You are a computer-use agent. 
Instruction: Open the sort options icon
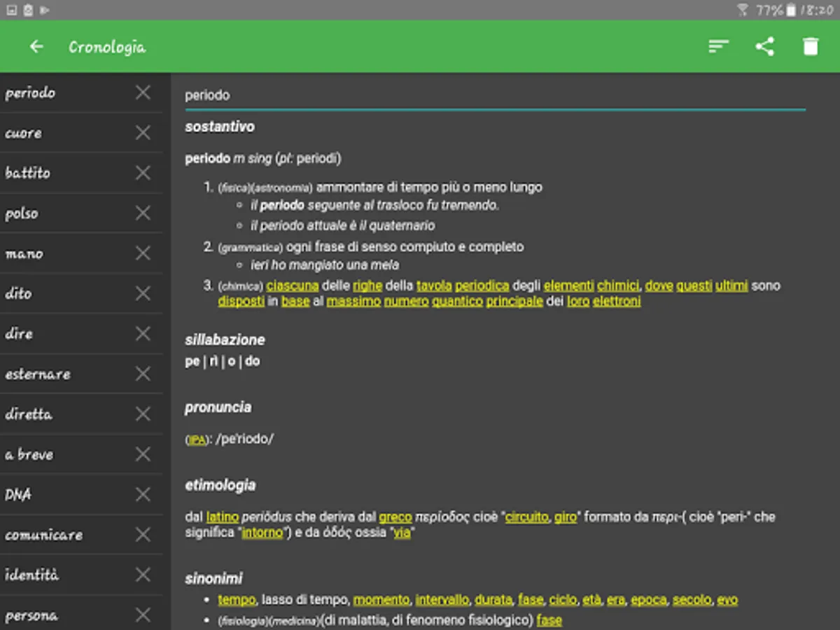pyautogui.click(x=719, y=47)
